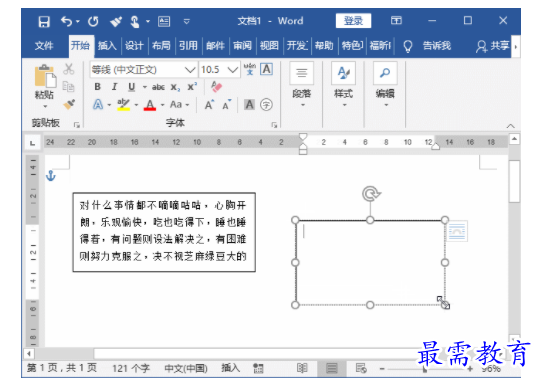
Task: Switch to the 插入 ribbon tab
Action: 107,45
